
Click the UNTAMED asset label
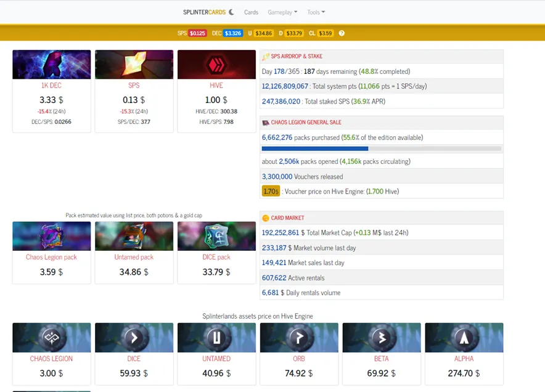(x=216, y=359)
